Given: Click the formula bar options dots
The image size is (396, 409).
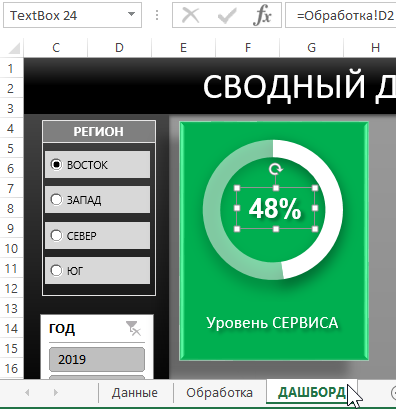Looking at the screenshot, I should pyautogui.click(x=157, y=15).
